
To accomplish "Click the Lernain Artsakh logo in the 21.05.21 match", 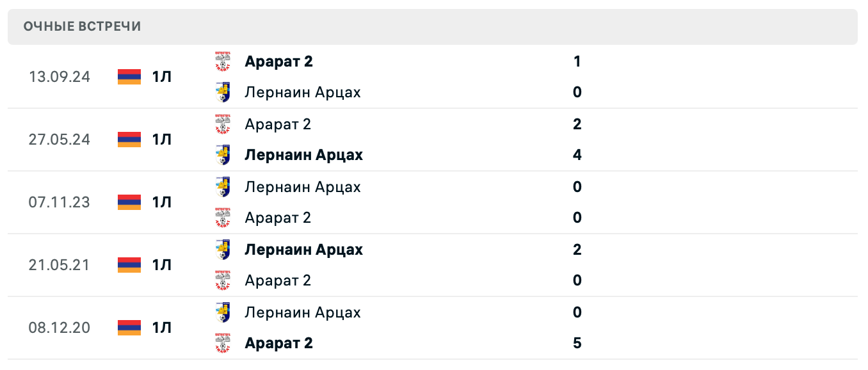I will click(x=223, y=249).
